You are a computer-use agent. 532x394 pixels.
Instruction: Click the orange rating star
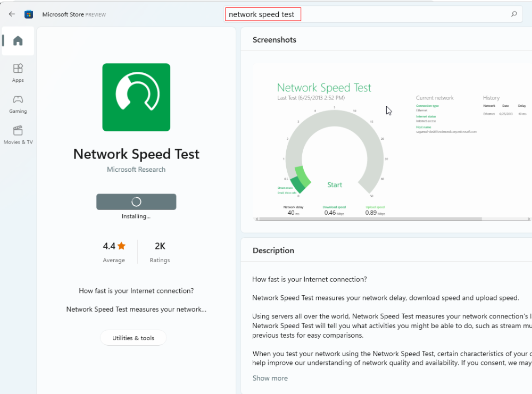121,246
